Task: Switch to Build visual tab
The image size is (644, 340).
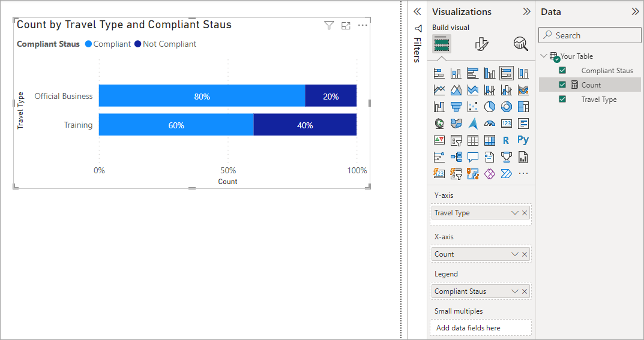Action: pyautogui.click(x=442, y=43)
